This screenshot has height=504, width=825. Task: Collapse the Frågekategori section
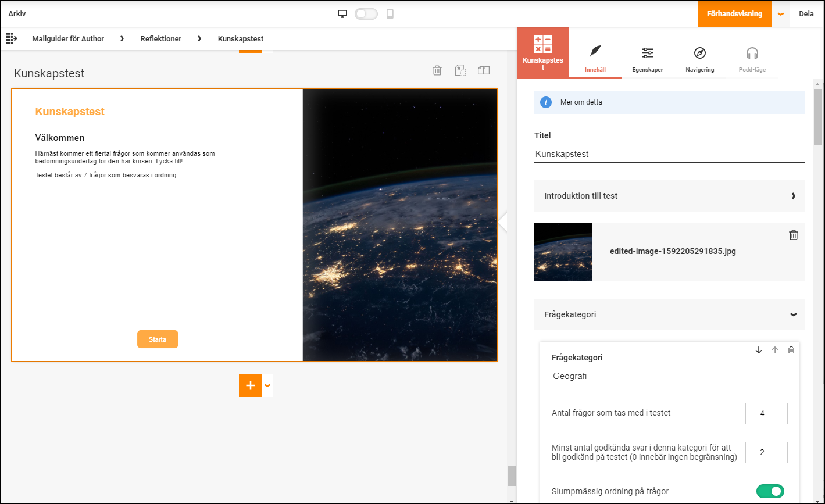click(670, 314)
